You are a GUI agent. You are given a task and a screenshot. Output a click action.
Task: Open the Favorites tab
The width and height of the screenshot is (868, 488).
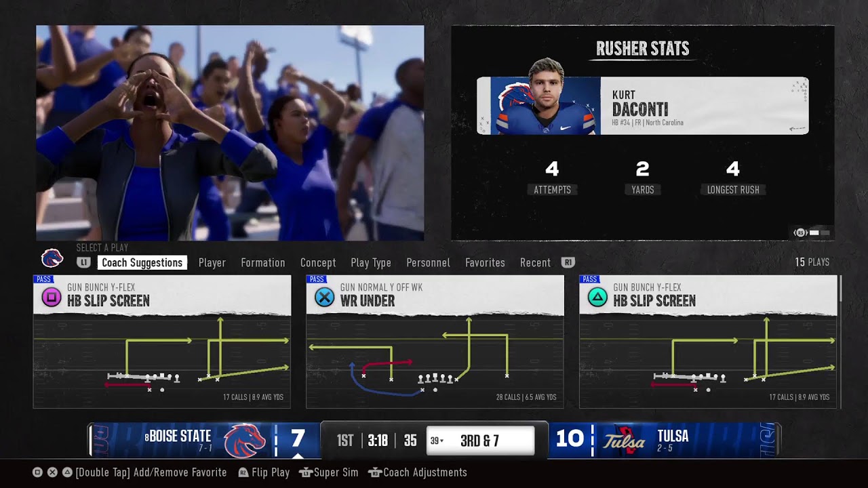tap(485, 262)
